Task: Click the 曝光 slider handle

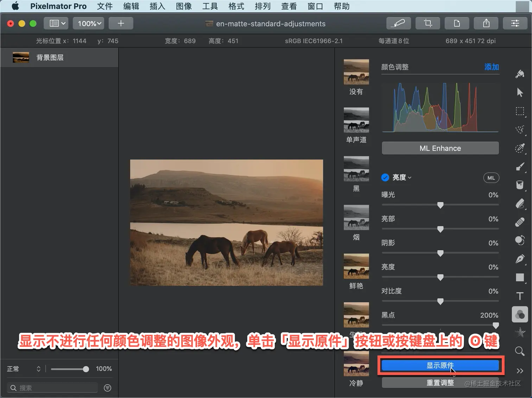Action: pos(440,205)
